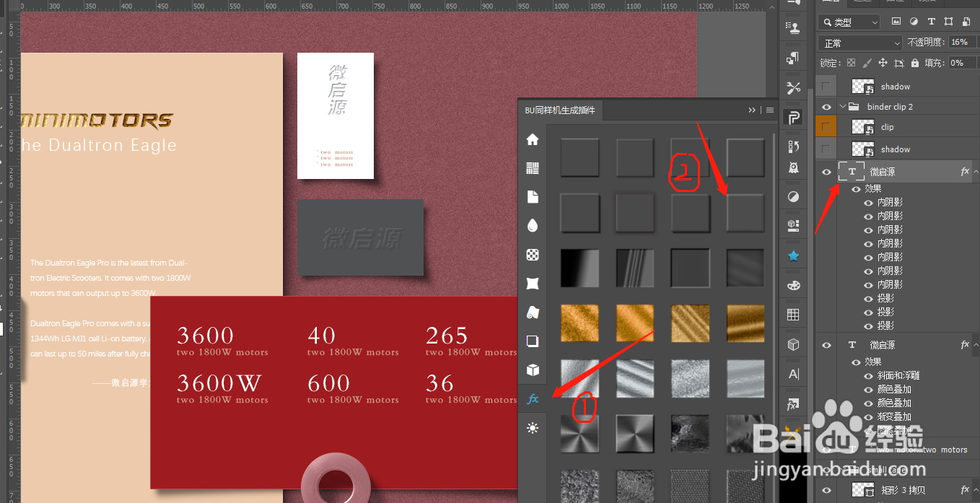
Task: Apply the first dark embossed style thumbnail
Action: [x=579, y=157]
